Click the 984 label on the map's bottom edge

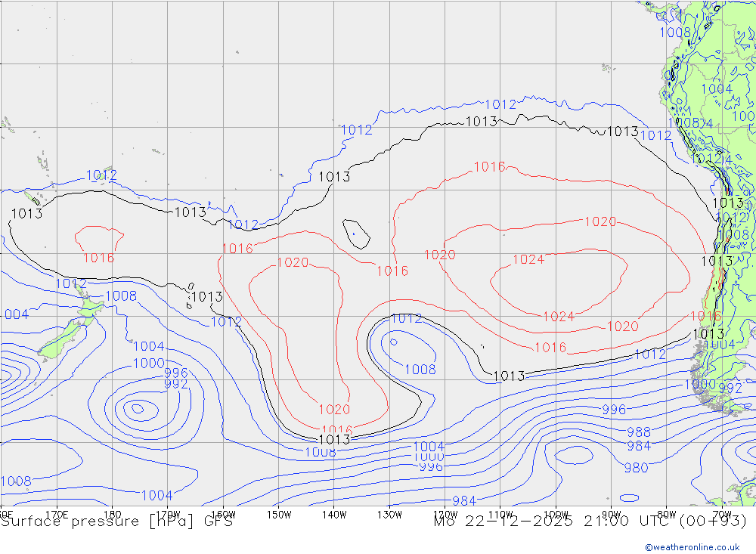[464, 501]
